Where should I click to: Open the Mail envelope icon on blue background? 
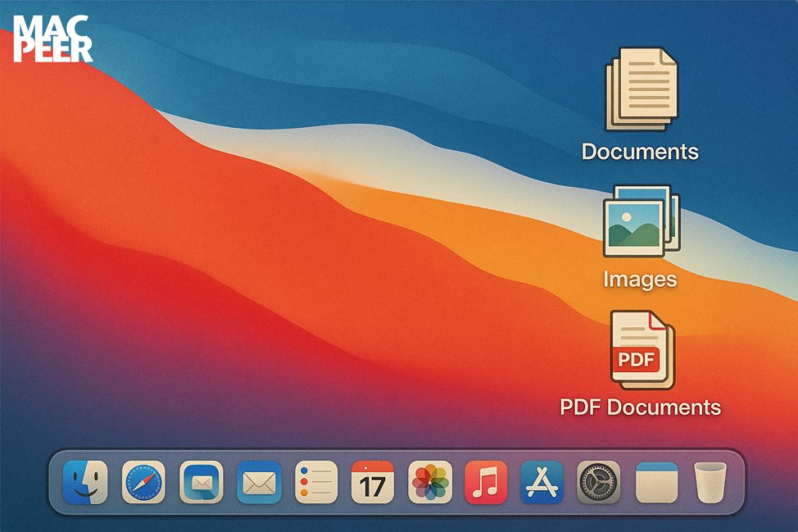(x=259, y=481)
